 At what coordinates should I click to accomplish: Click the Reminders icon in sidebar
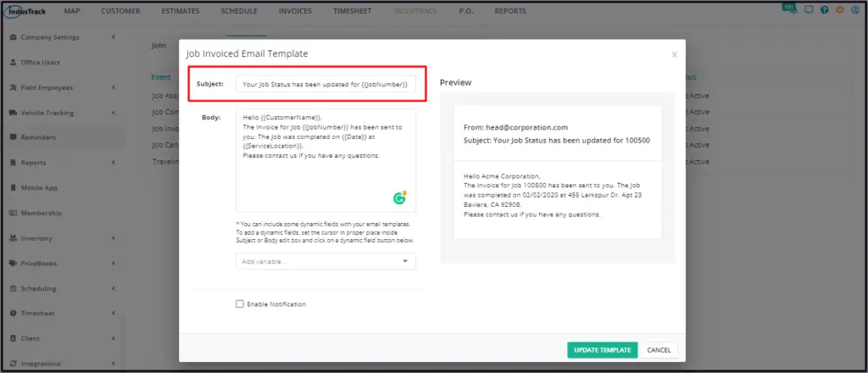point(14,137)
